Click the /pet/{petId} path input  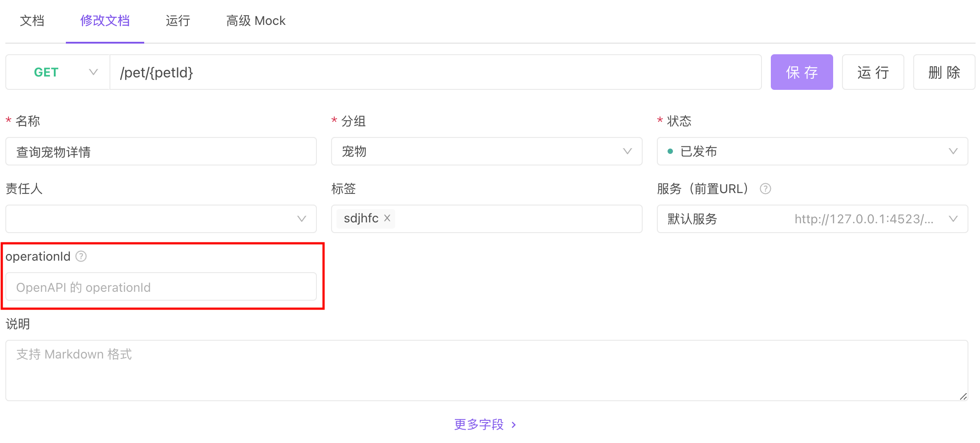tap(435, 72)
